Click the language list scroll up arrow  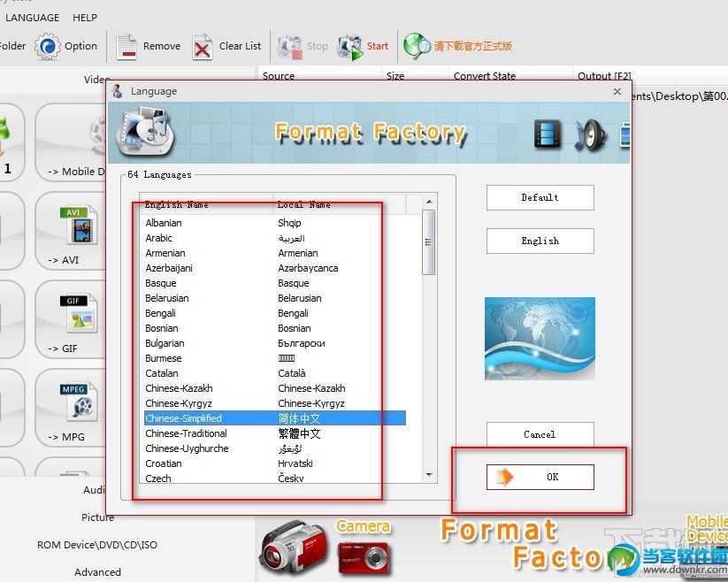point(429,202)
